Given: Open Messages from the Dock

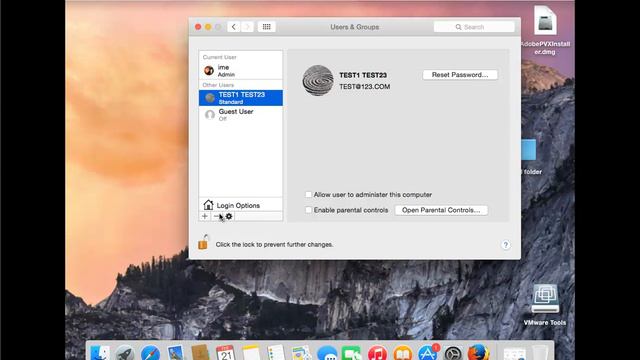Looking at the screenshot, I should click(327, 352).
